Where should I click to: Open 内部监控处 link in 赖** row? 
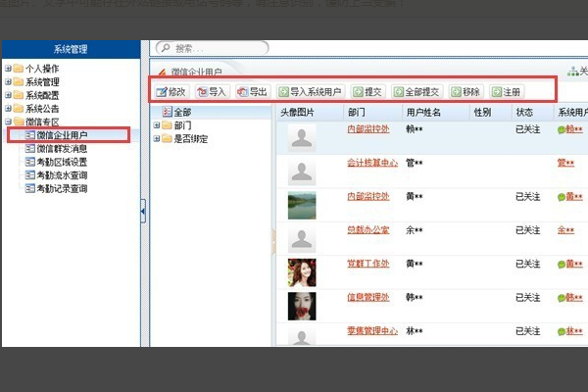tap(368, 129)
